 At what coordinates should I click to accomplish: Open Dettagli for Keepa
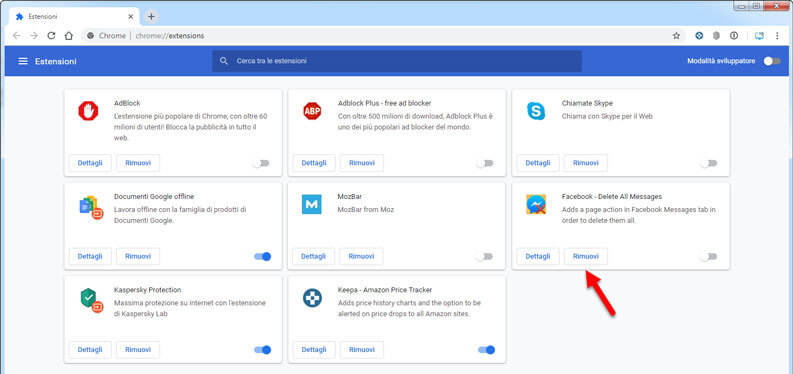click(314, 349)
